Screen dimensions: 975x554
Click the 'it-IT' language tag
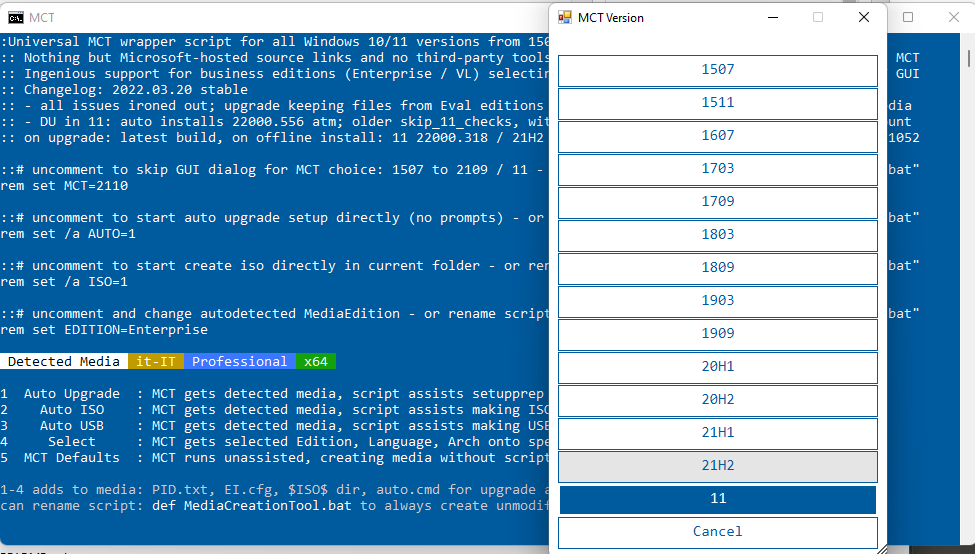click(155, 362)
